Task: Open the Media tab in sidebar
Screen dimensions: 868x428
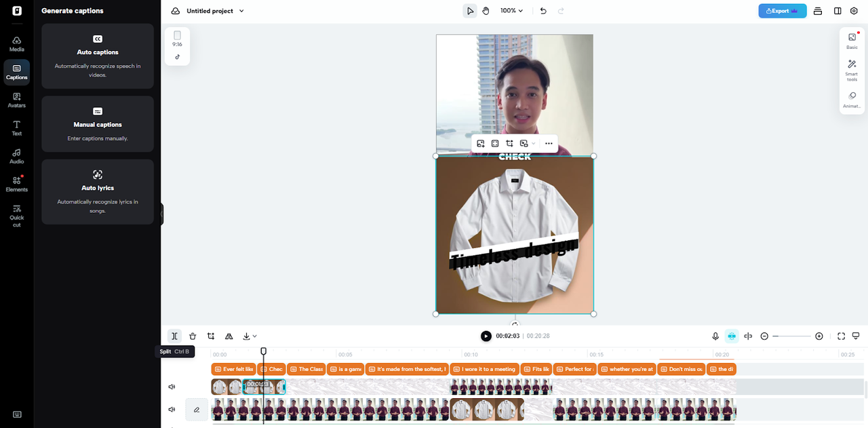Action: click(x=17, y=43)
